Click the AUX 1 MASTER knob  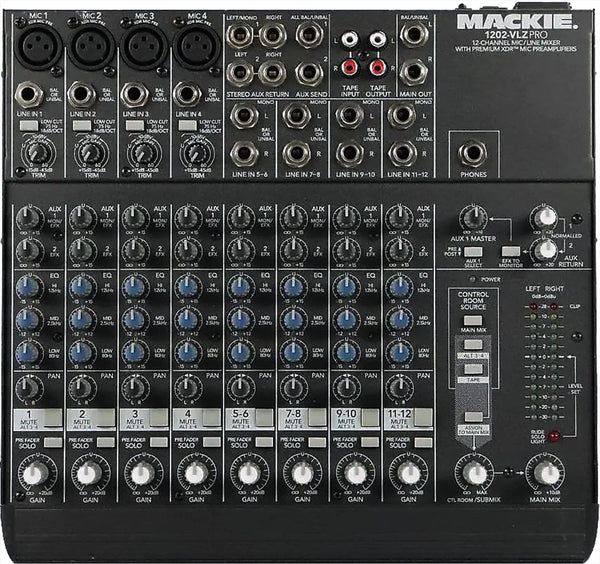(470, 221)
